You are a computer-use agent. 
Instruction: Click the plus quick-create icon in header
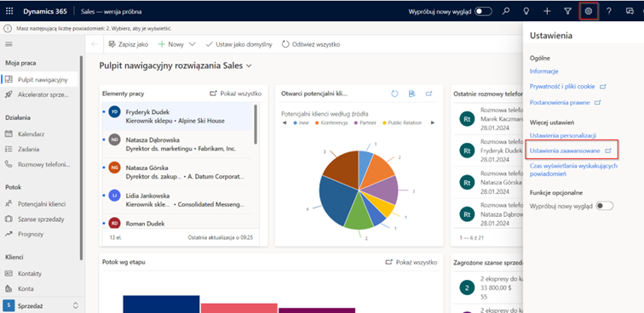click(547, 12)
